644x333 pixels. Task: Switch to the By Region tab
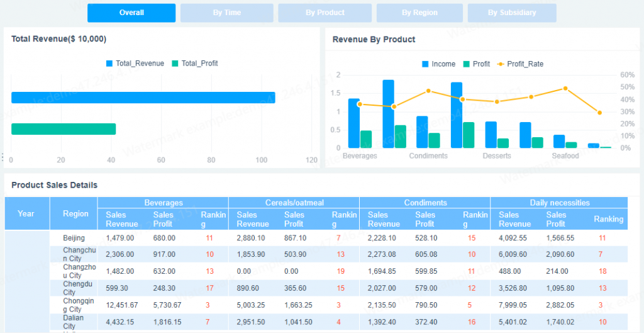pos(419,13)
